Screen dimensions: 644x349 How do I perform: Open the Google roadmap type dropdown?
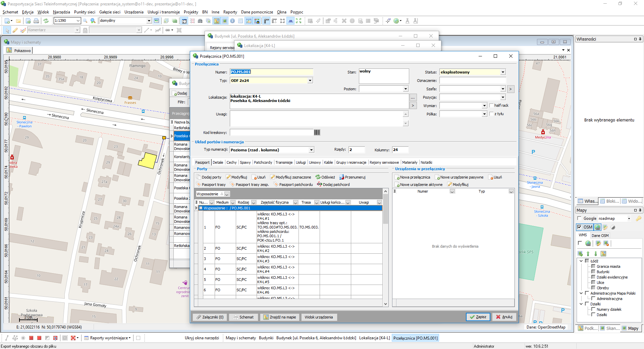tap(629, 218)
